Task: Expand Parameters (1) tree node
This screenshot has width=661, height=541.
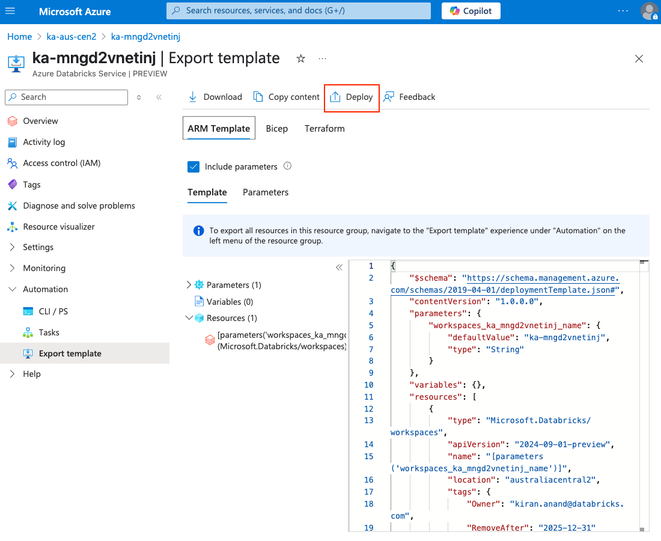Action: [188, 285]
